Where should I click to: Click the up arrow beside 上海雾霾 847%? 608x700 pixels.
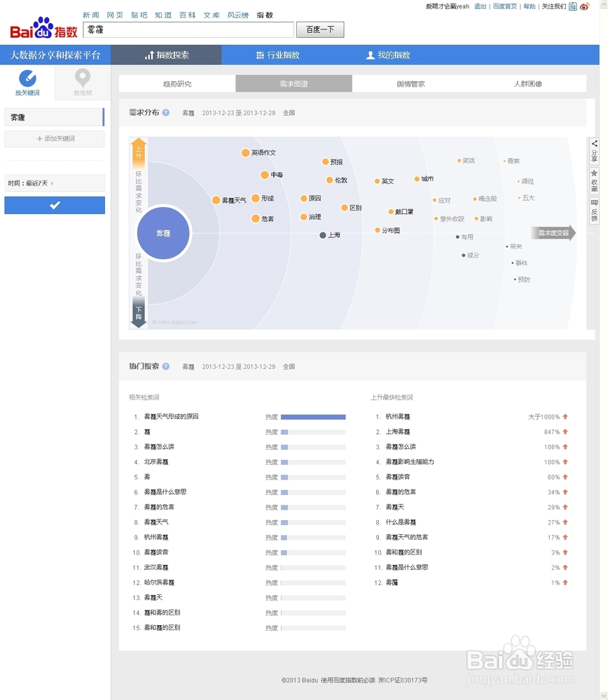(565, 432)
